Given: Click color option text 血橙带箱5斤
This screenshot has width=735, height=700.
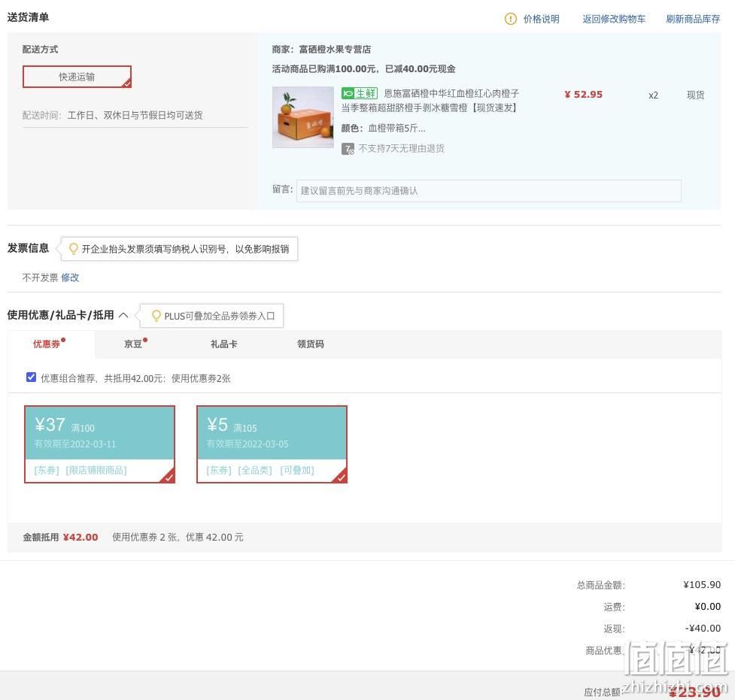Looking at the screenshot, I should pos(396,129).
